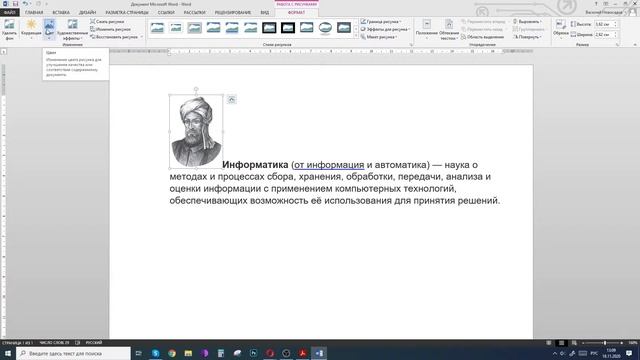Screen dimensions: 640x360
Task: Select the ФОРМАТ (Format) picture tools tab
Action: pos(296,13)
